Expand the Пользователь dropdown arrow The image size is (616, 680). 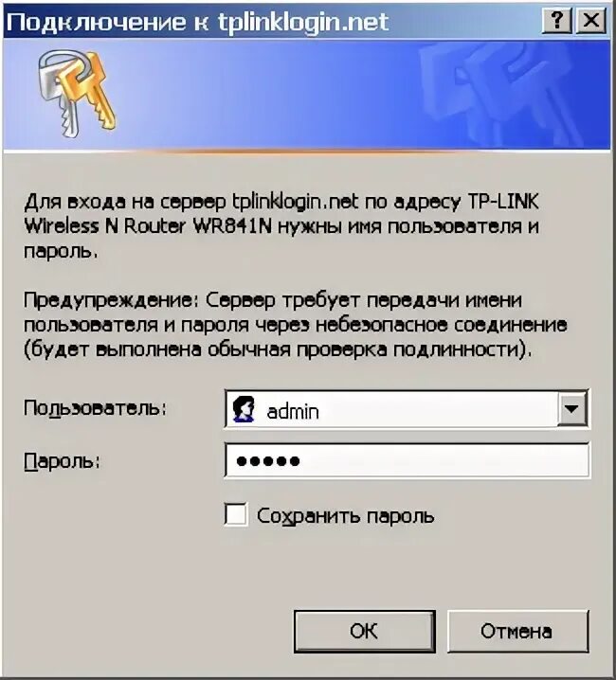tap(571, 408)
